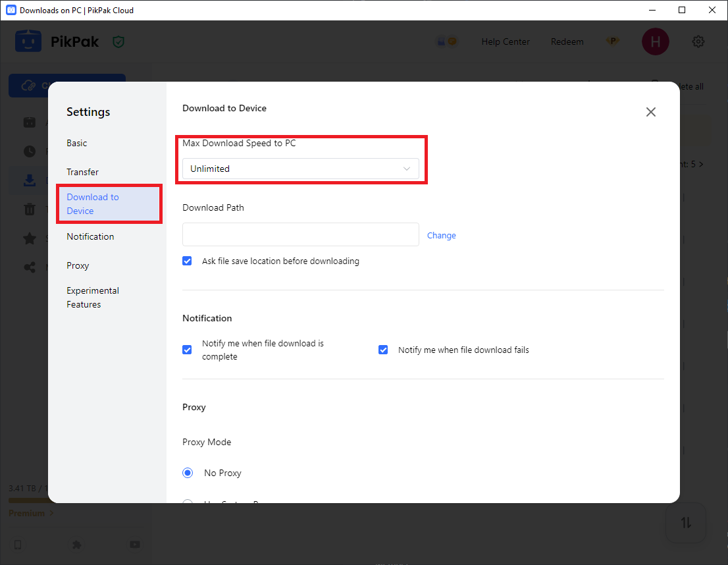Click the PikPak robot logo
Viewport: 728px width, 565px height.
point(28,41)
